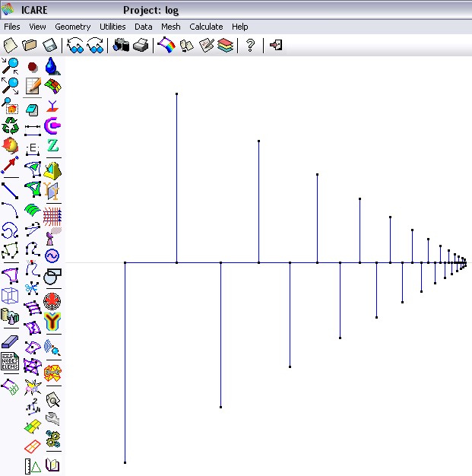Click the spreadsheet with pencil icon

pos(33,86)
